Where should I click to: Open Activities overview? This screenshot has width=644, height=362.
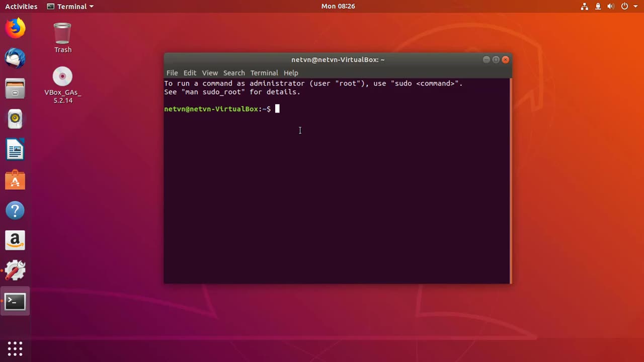click(21, 7)
